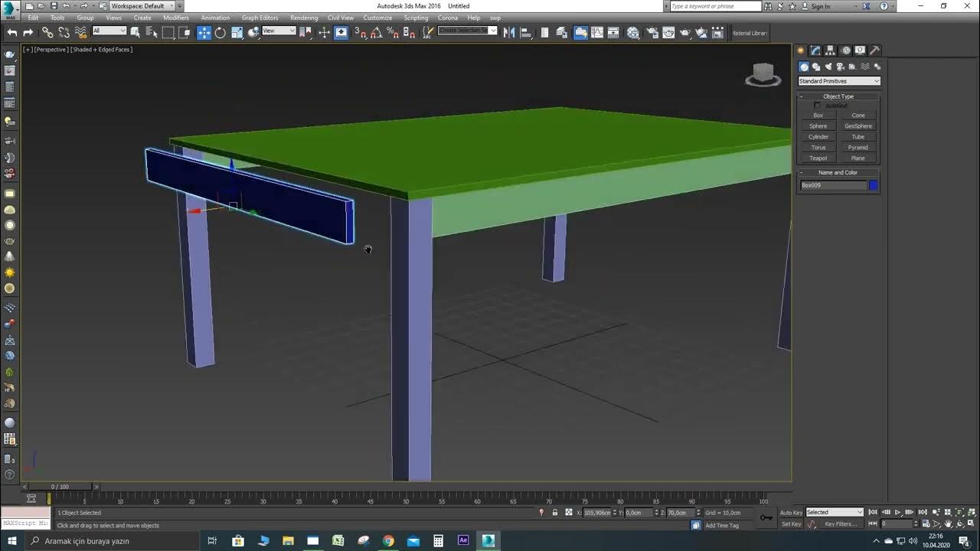Select the Rectangular Selection Region tool
The height and width of the screenshot is (551, 980).
click(168, 32)
